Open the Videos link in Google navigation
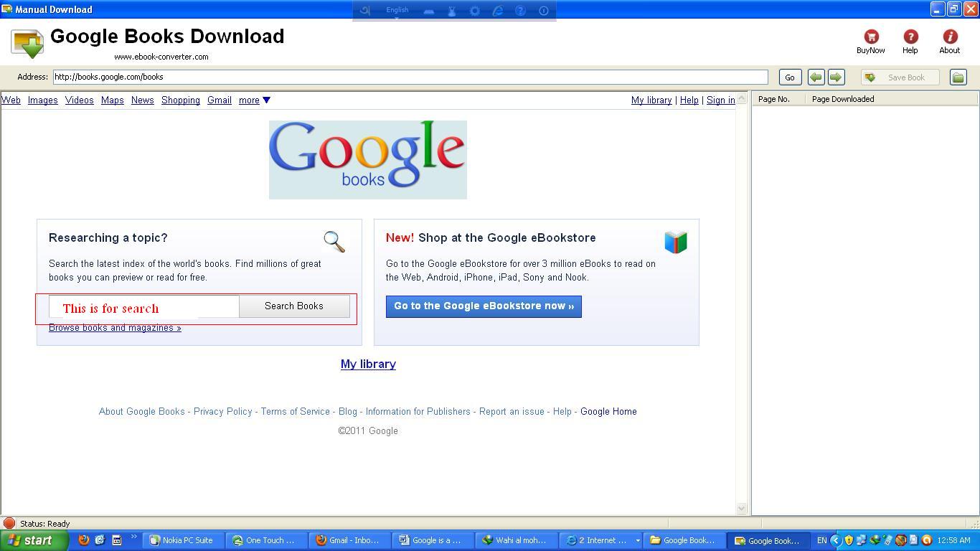Viewport: 980px width, 551px height. click(x=79, y=100)
